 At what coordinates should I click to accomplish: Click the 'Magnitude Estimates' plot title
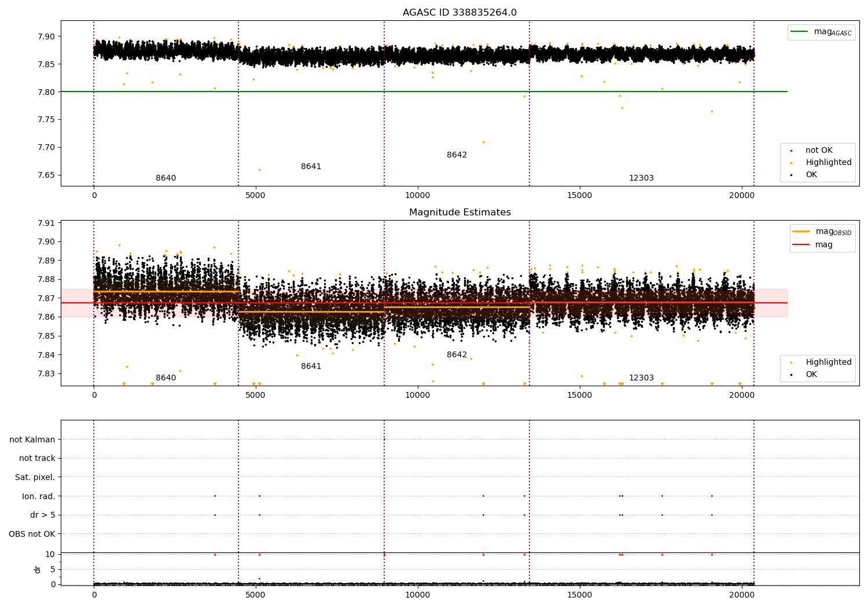(459, 213)
